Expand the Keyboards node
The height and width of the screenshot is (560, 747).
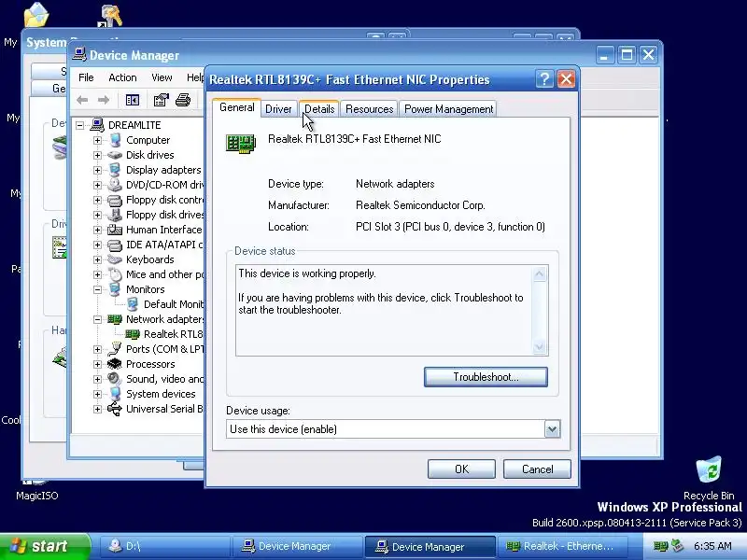tap(98, 259)
